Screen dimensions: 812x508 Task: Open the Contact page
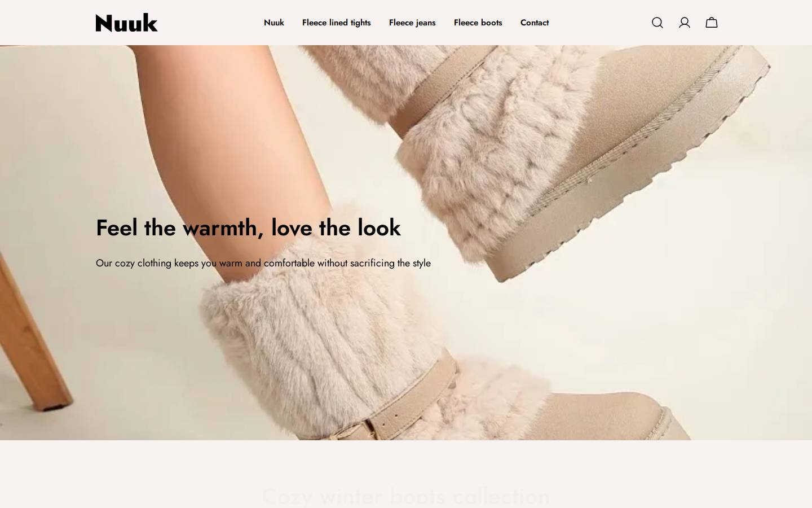click(x=535, y=23)
